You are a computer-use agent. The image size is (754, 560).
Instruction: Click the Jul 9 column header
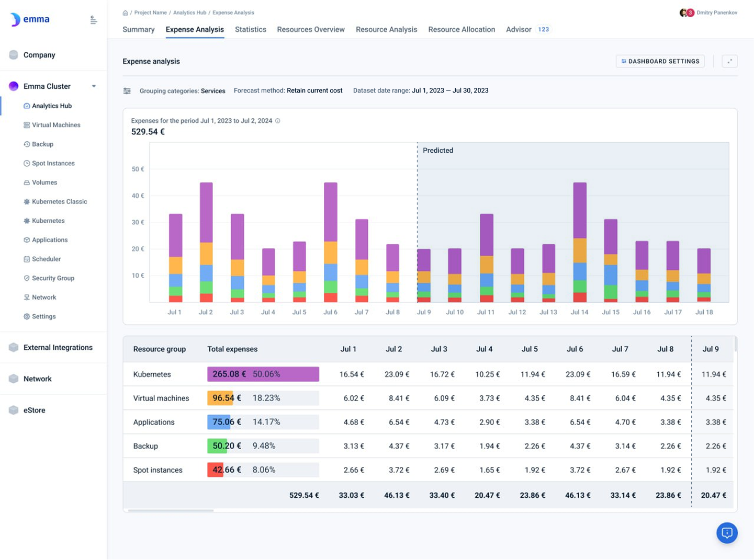[711, 349]
